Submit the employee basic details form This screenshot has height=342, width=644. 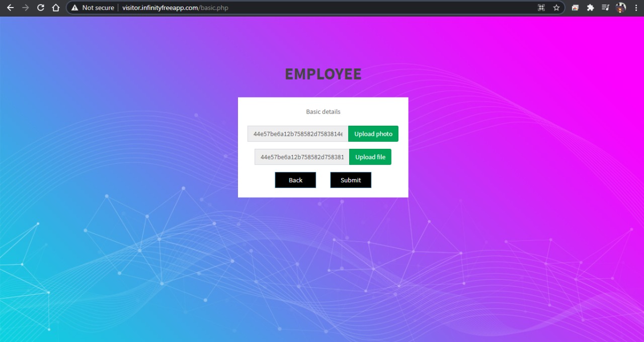click(351, 180)
